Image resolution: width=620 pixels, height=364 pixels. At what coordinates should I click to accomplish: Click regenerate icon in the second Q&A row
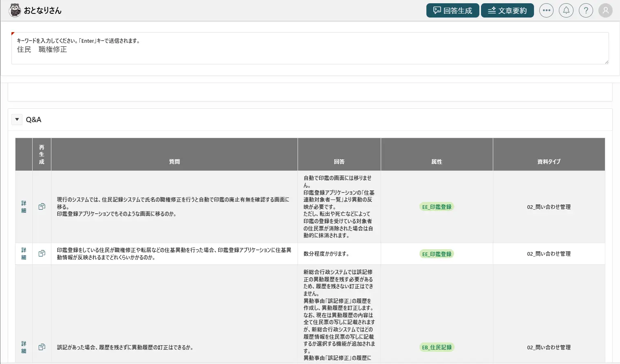click(42, 254)
